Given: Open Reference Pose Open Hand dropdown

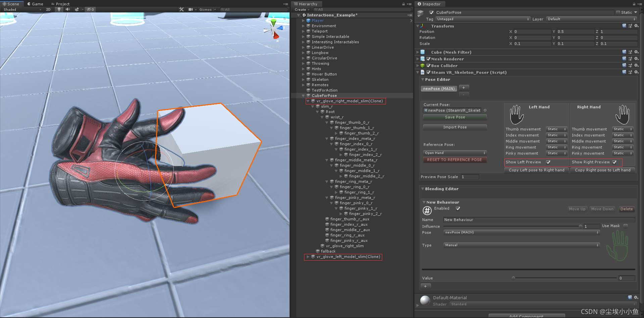Looking at the screenshot, I should point(455,153).
